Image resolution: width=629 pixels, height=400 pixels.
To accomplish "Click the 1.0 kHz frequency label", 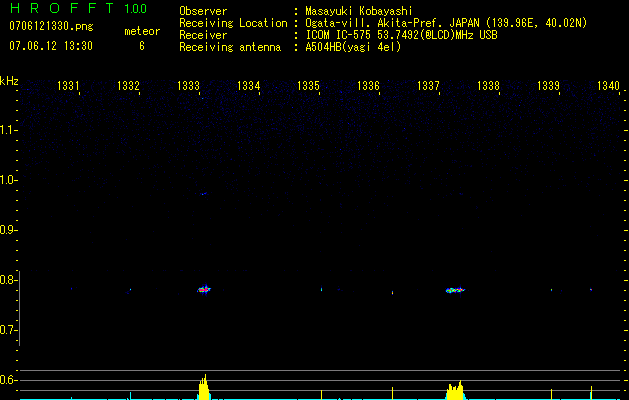I will point(8,180).
